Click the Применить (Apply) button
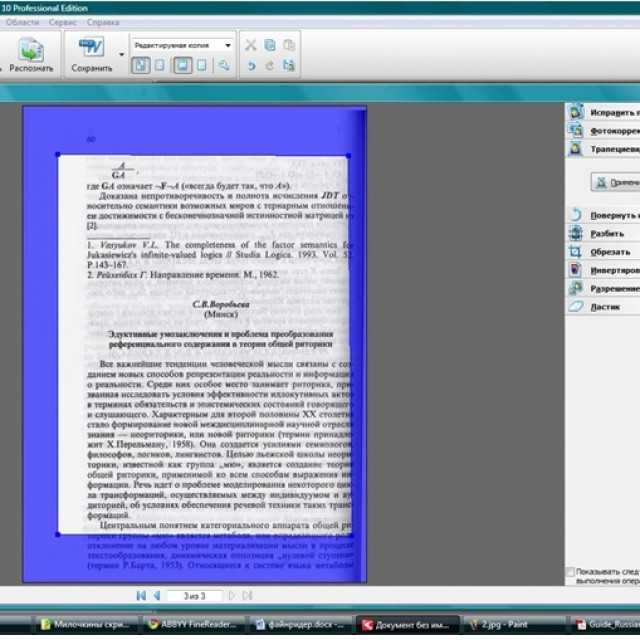 pos(616,182)
